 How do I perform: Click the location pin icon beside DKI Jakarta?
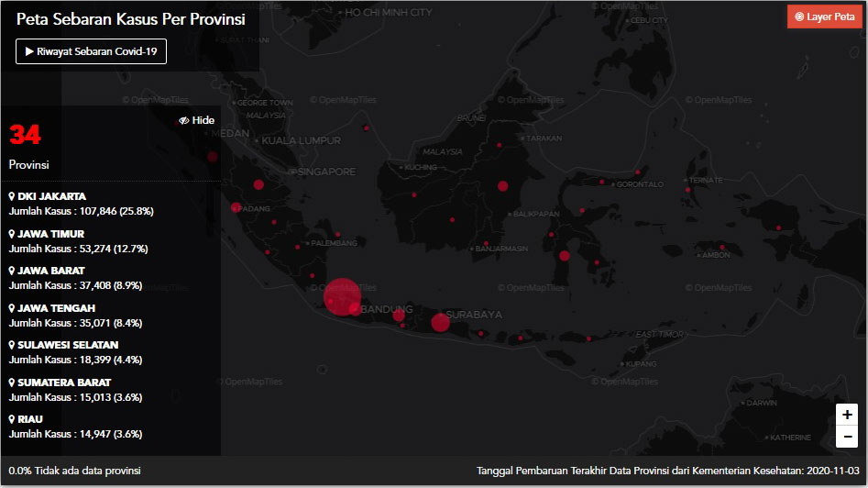12,196
